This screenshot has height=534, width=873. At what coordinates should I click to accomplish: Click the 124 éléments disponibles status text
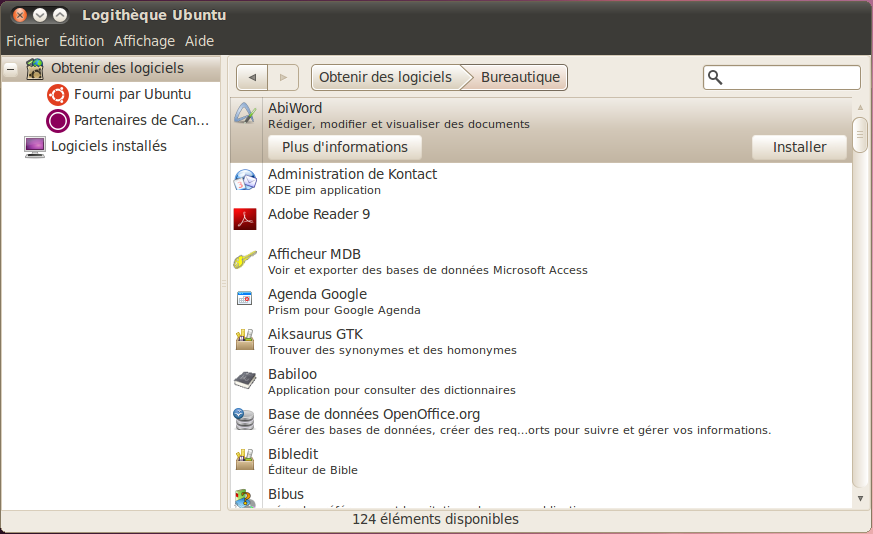pos(435,520)
